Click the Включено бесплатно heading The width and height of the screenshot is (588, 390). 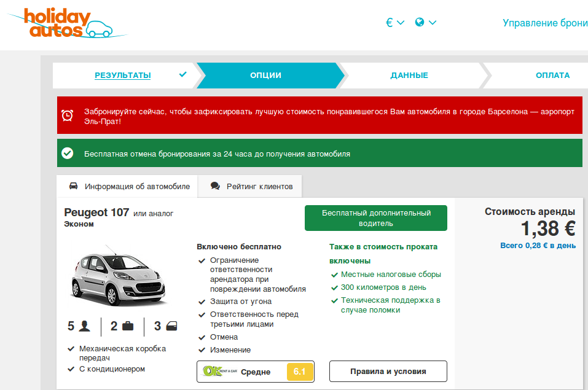[239, 247]
